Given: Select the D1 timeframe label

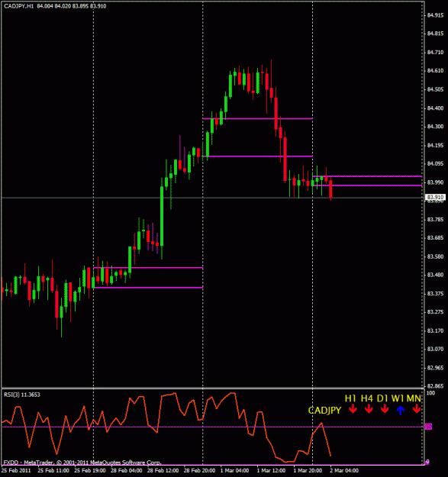Looking at the screenshot, I should tap(382, 398).
